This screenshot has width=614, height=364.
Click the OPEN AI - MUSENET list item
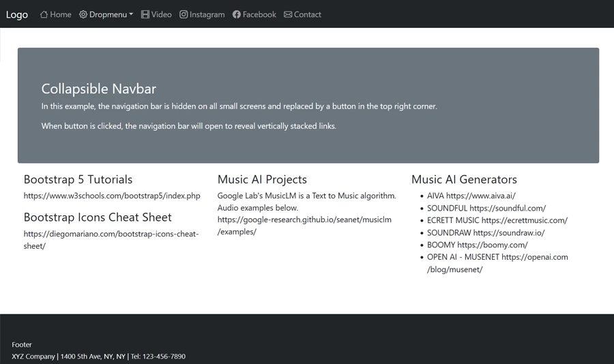coord(497,263)
